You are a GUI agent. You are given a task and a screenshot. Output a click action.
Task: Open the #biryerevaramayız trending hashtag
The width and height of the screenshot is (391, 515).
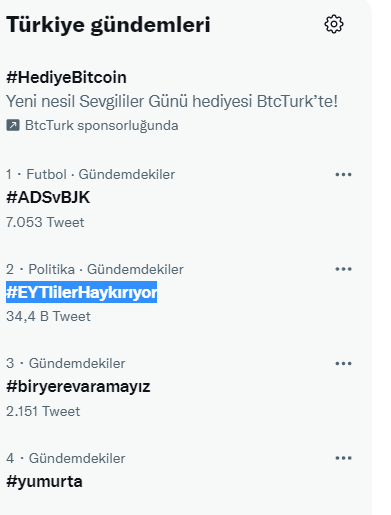click(78, 387)
